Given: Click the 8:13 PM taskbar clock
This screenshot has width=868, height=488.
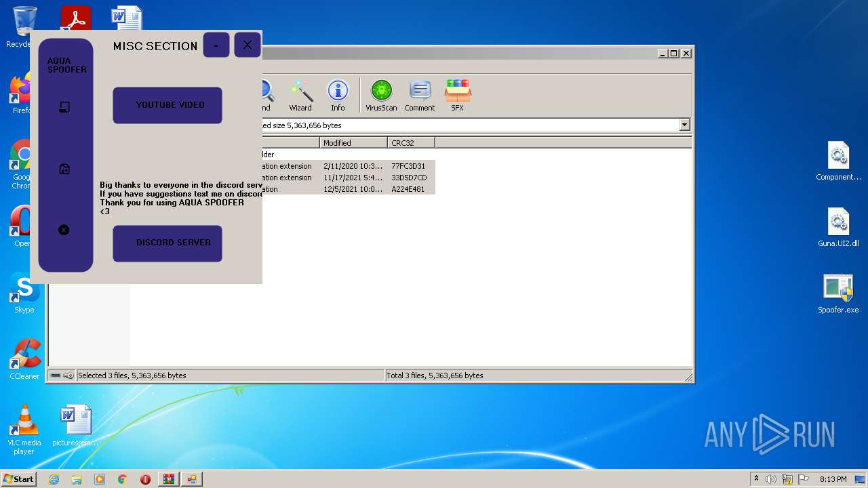Looking at the screenshot, I should pos(833,479).
